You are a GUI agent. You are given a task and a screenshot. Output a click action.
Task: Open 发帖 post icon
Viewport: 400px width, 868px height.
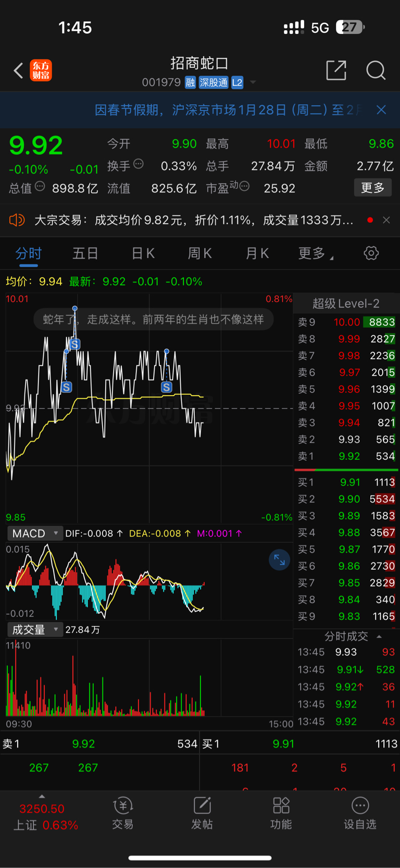click(202, 813)
